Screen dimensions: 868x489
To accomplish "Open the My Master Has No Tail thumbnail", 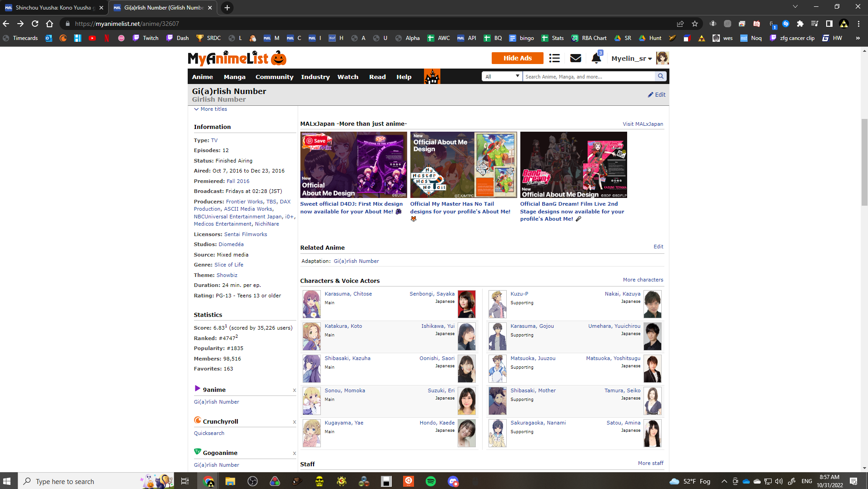I will (464, 165).
